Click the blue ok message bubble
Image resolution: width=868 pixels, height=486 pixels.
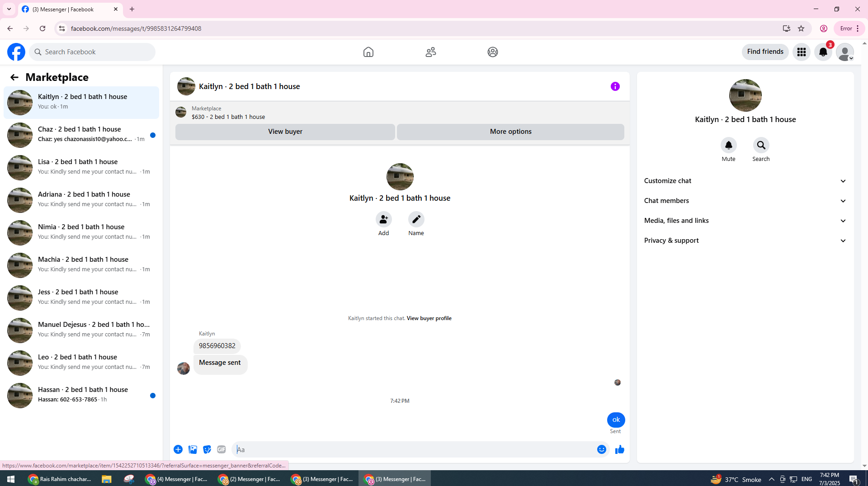[x=616, y=420]
